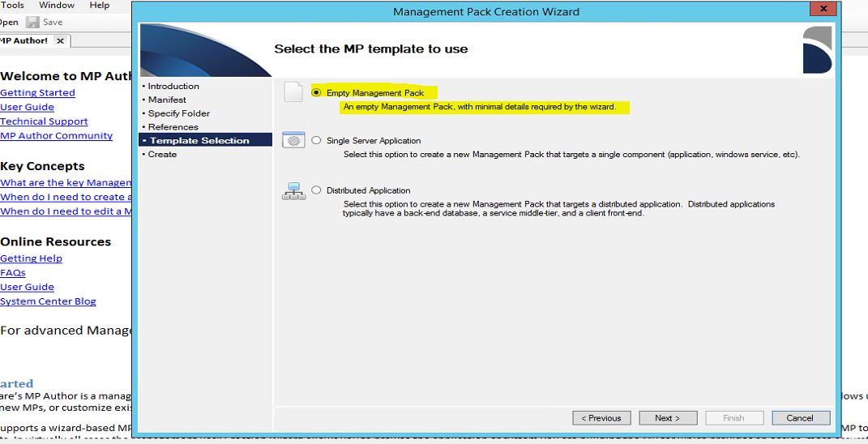Screen dimensions: 868x444
Task: Open the Getting Started link under Welcome
Action: [37, 92]
